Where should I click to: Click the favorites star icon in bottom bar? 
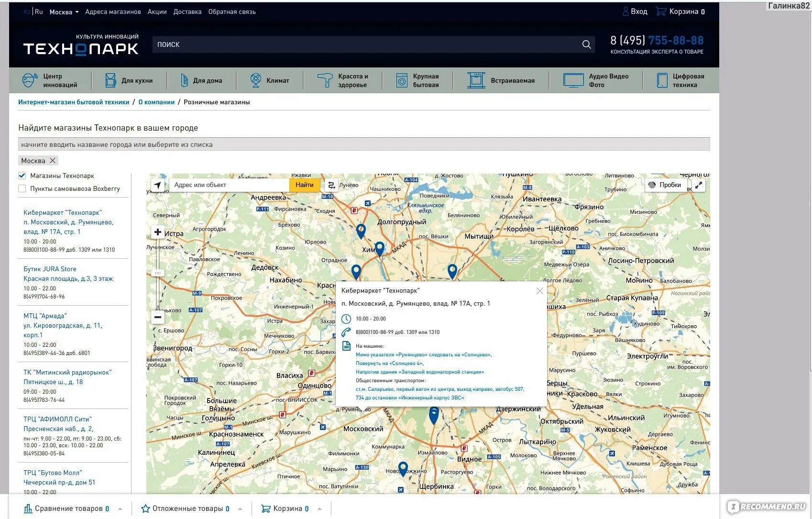[x=145, y=508]
